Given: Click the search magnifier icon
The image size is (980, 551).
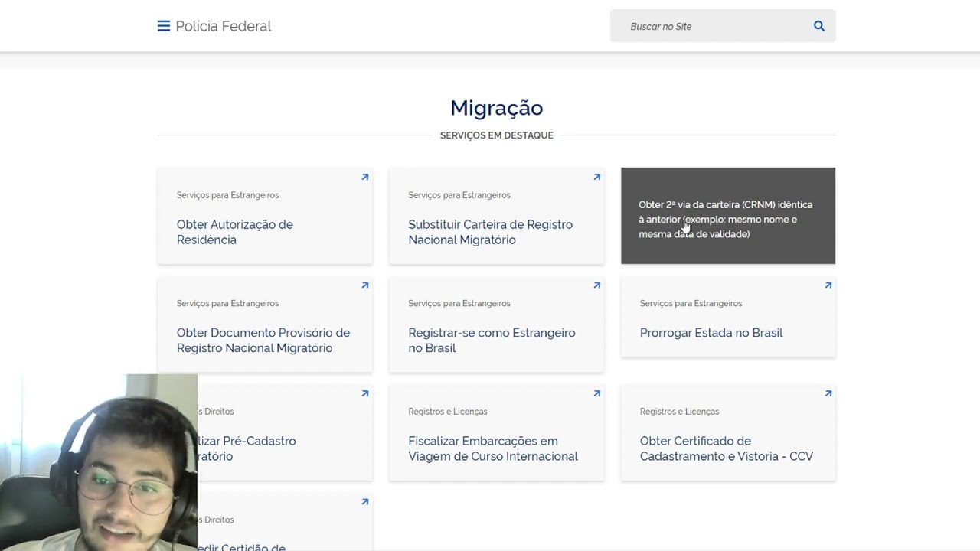Looking at the screenshot, I should click(x=819, y=26).
